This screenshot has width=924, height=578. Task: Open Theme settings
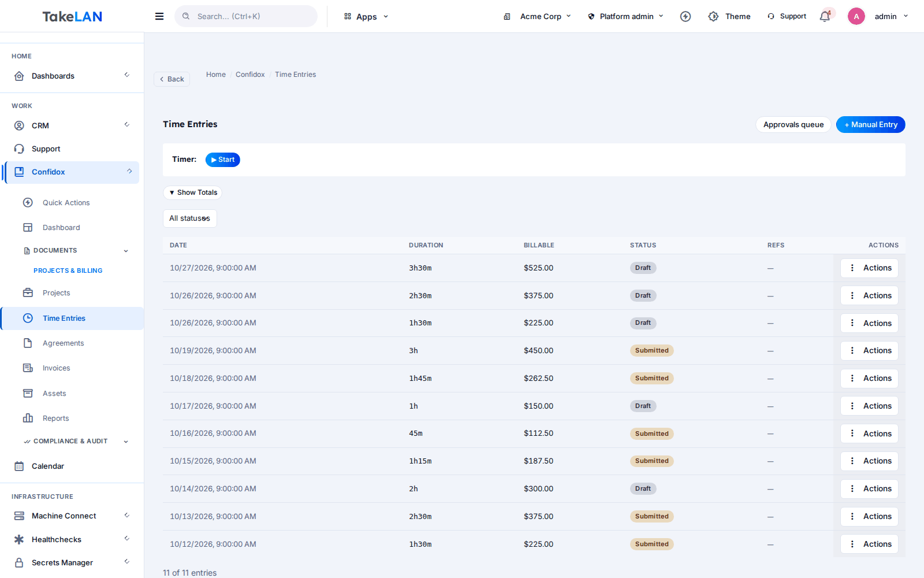(729, 16)
